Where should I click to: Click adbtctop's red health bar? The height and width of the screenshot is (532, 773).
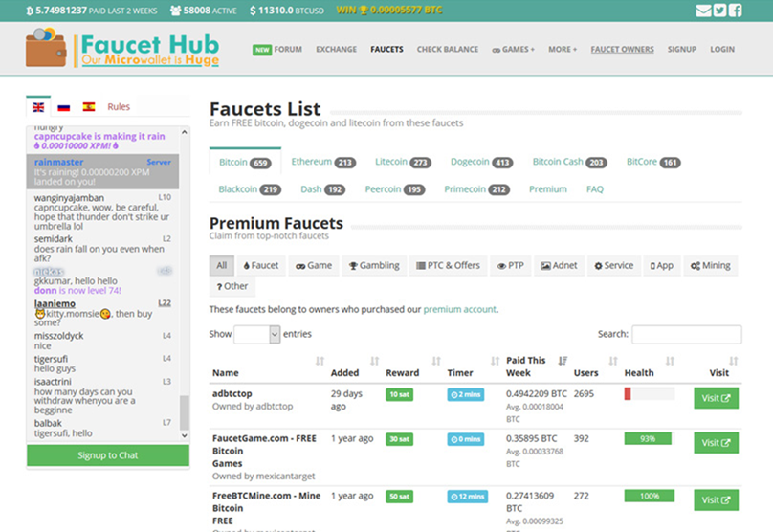tap(628, 394)
